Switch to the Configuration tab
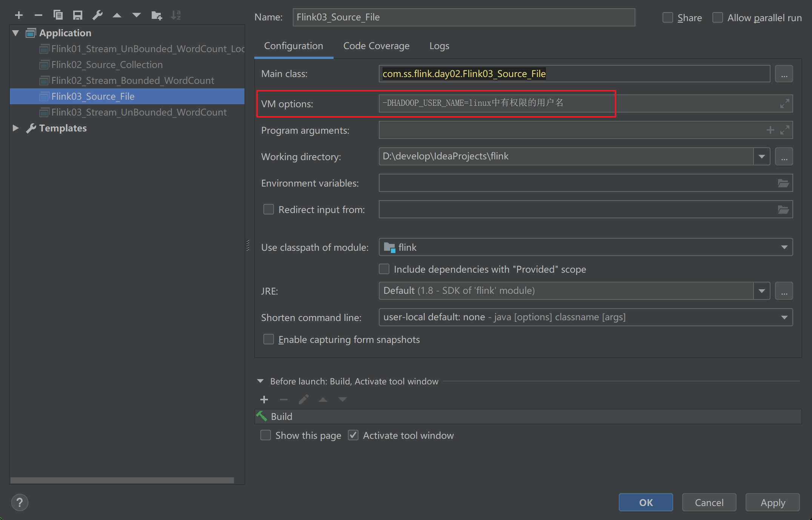Screen dimensions: 812x520 (294, 46)
